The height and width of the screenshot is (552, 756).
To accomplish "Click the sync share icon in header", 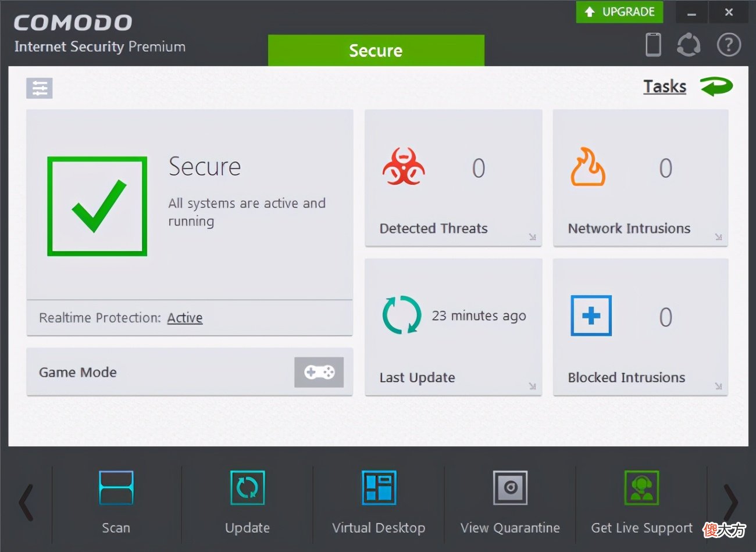I will click(689, 45).
